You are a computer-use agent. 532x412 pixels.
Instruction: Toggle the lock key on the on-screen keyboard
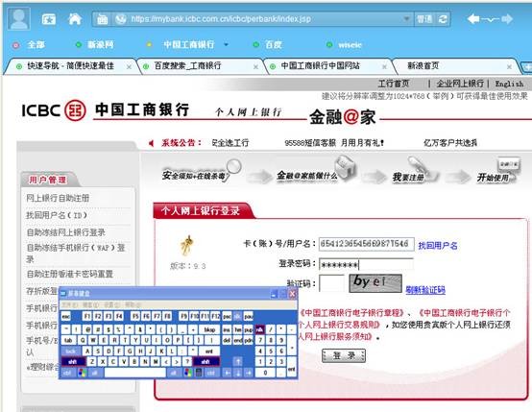pyautogui.click(x=71, y=351)
